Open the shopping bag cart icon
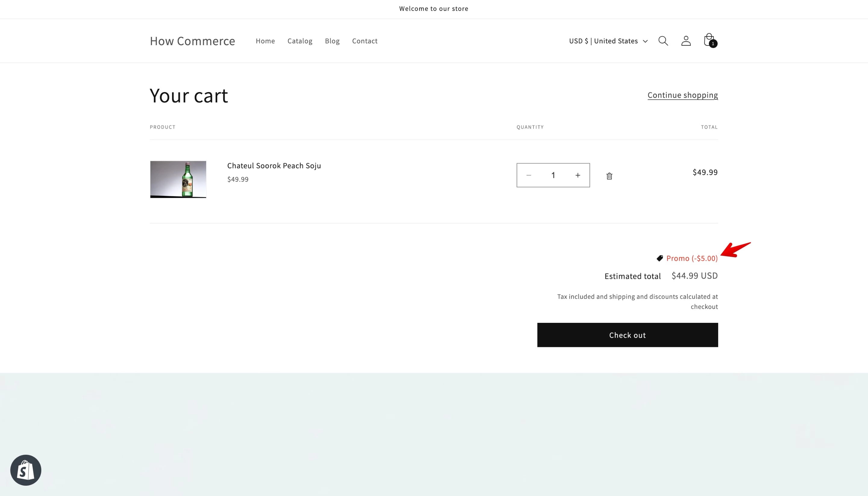The width and height of the screenshot is (868, 496). click(x=710, y=40)
